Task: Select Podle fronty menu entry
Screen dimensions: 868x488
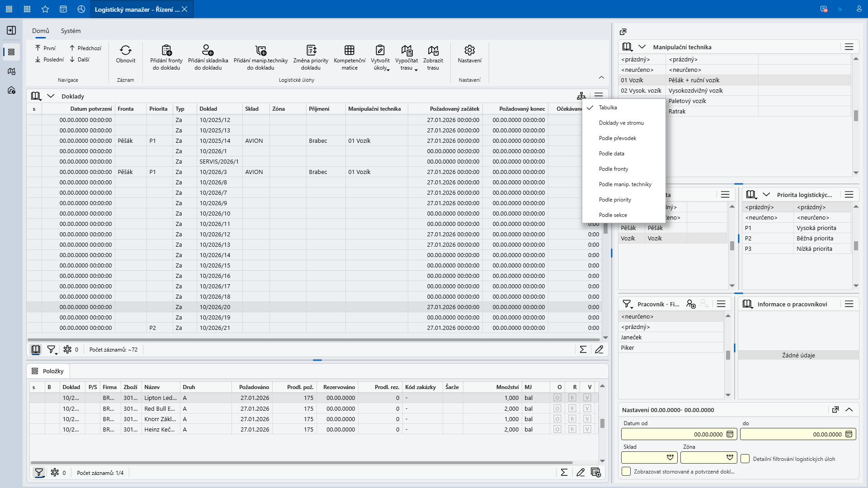Action: pos(613,169)
